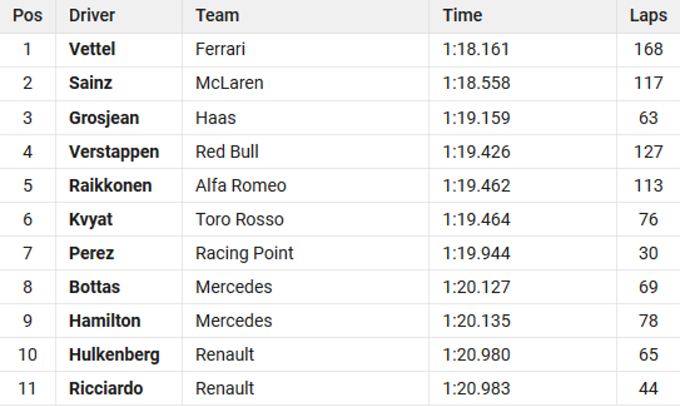Click the Ferrari team cell

(220, 50)
